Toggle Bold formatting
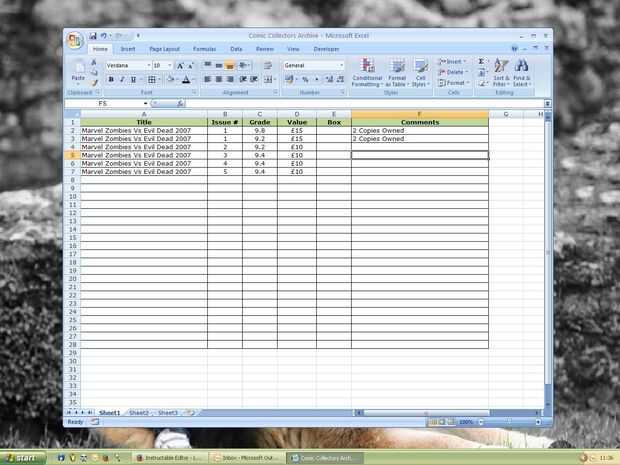 point(111,79)
